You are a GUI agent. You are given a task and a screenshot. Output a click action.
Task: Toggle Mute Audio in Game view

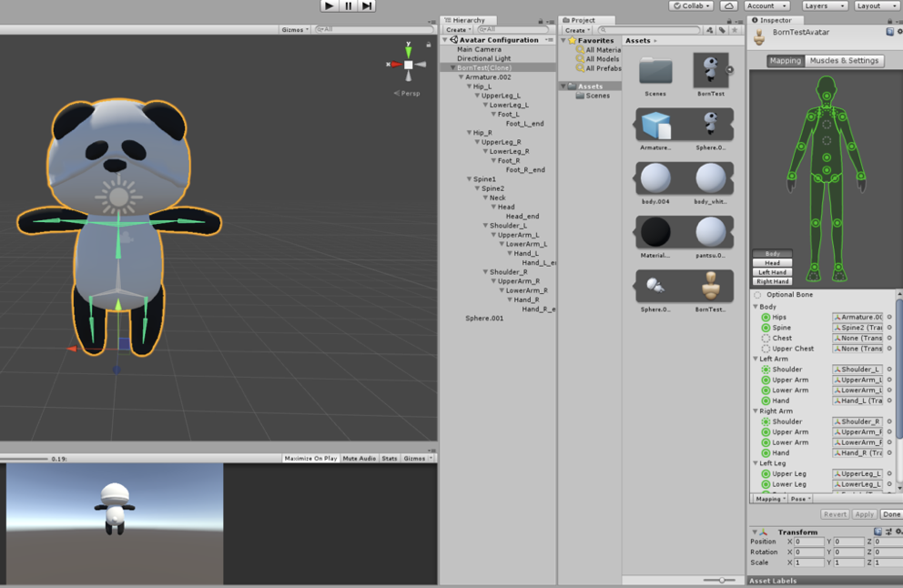click(360, 459)
